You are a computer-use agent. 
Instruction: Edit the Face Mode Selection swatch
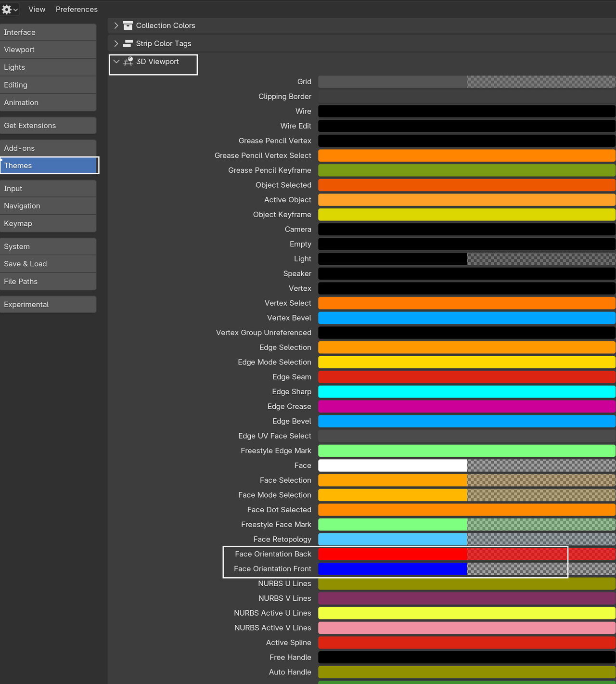467,495
